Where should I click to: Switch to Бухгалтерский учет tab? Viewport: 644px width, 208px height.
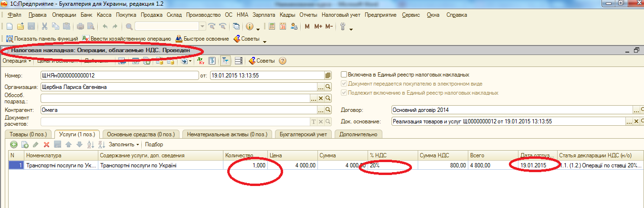pyautogui.click(x=304, y=134)
